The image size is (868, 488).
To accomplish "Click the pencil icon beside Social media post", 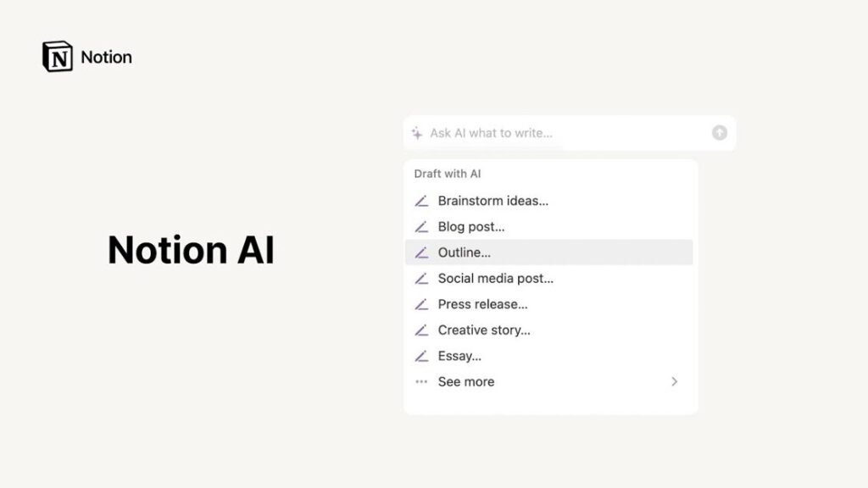I will point(421,278).
